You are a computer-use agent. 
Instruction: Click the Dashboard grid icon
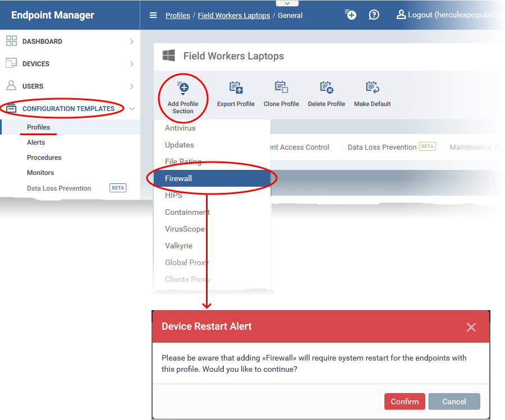pyautogui.click(x=12, y=41)
